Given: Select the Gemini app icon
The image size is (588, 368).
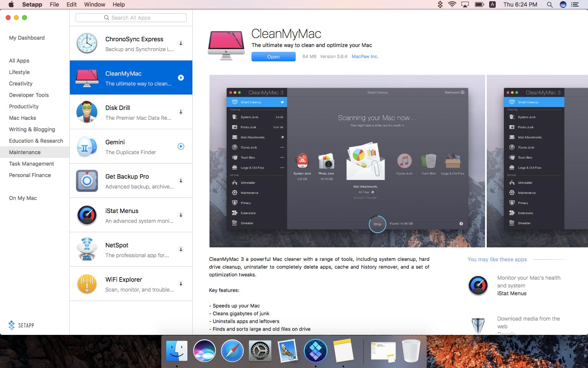Looking at the screenshot, I should 87,146.
